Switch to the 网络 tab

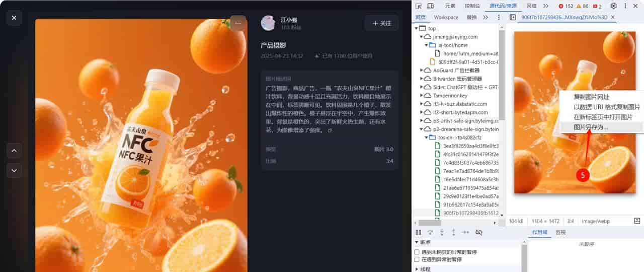coord(531,6)
